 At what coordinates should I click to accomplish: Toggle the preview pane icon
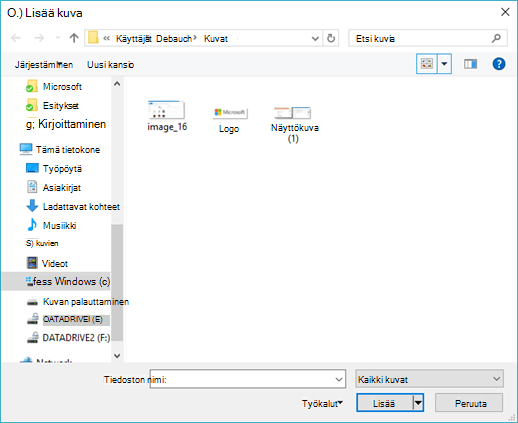click(470, 64)
